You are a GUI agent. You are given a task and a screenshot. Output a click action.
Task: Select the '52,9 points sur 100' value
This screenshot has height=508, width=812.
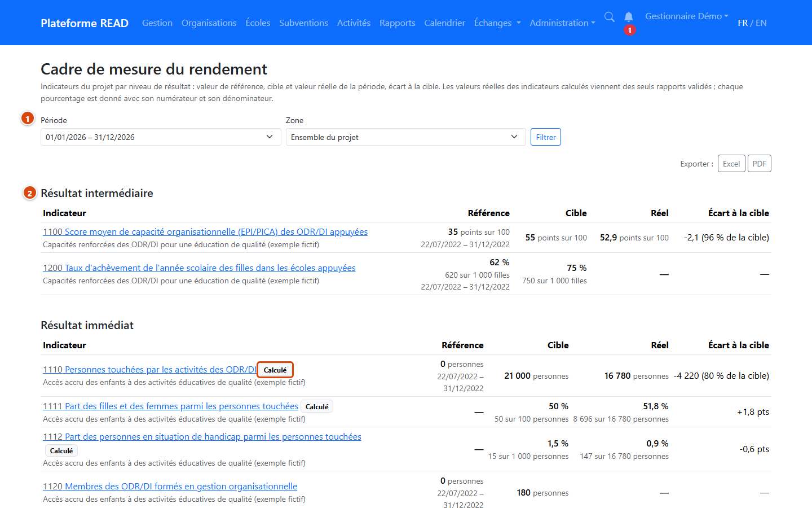click(x=634, y=238)
